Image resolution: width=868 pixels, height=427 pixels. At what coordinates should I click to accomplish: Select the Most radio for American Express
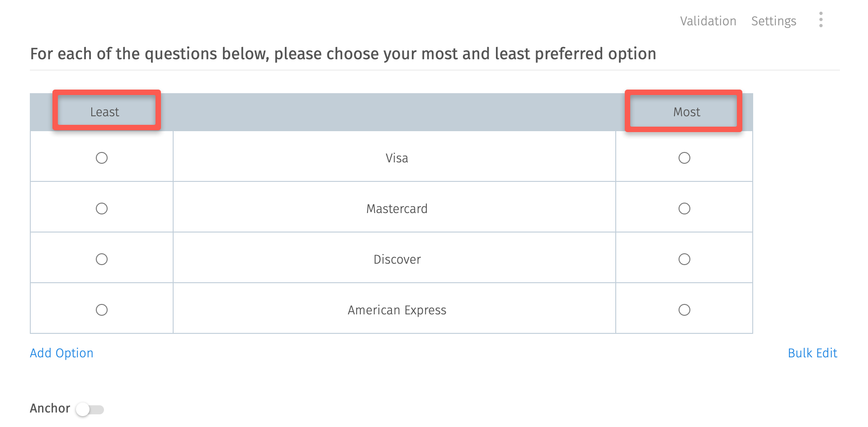click(684, 310)
